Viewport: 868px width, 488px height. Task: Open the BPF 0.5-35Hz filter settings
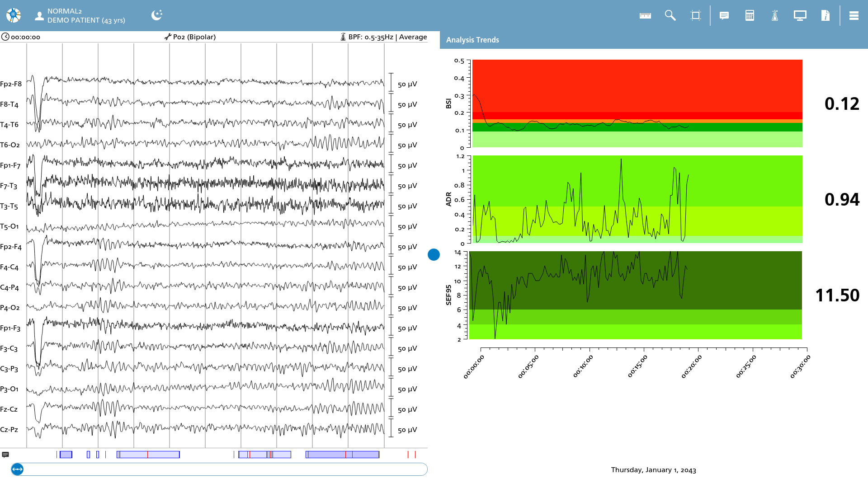click(383, 37)
